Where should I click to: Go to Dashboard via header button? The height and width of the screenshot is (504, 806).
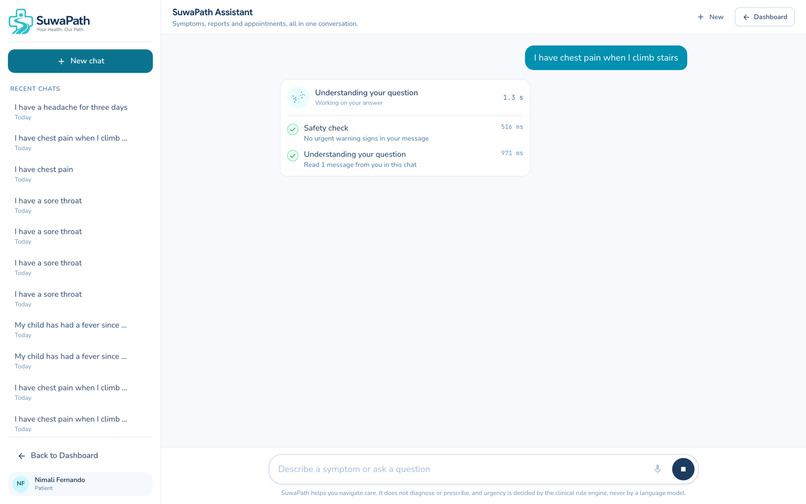pyautogui.click(x=765, y=17)
